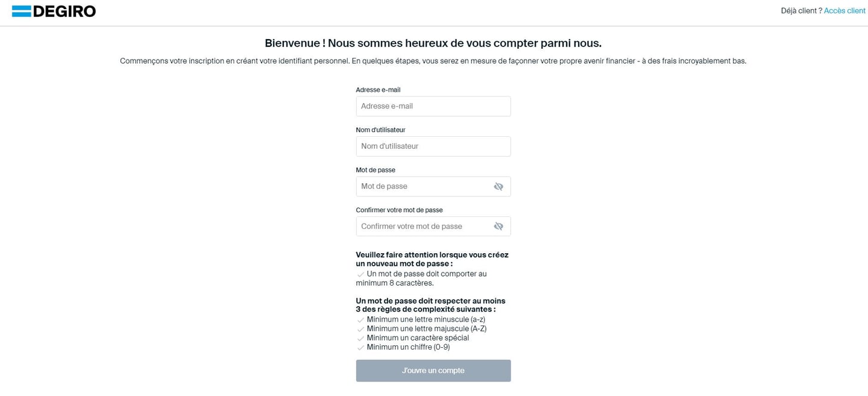Click the Nom d'utilisateur label above field
The width and height of the screenshot is (868, 396).
(380, 130)
